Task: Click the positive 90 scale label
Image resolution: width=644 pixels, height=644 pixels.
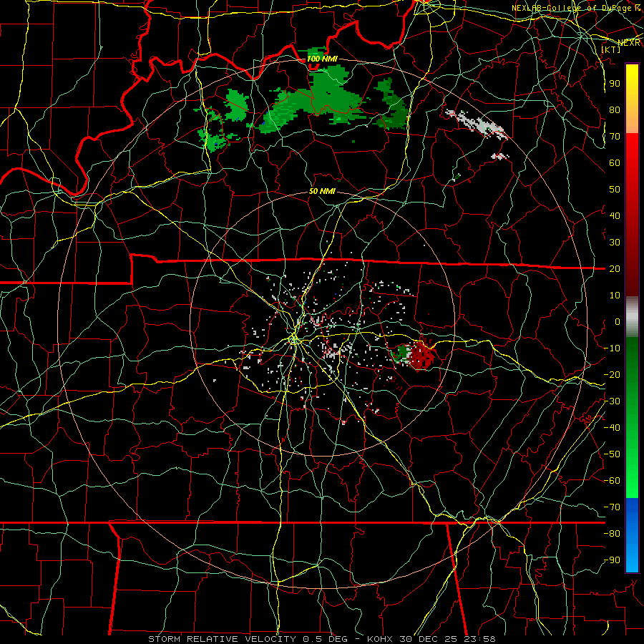Action: [615, 84]
